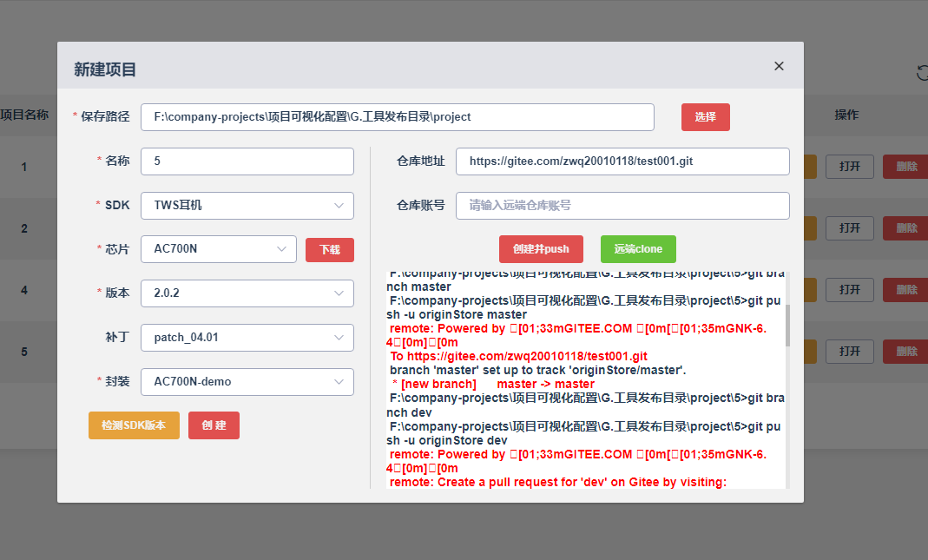Image resolution: width=928 pixels, height=560 pixels.
Task: Click the 操作 column header in background
Action: (x=846, y=115)
